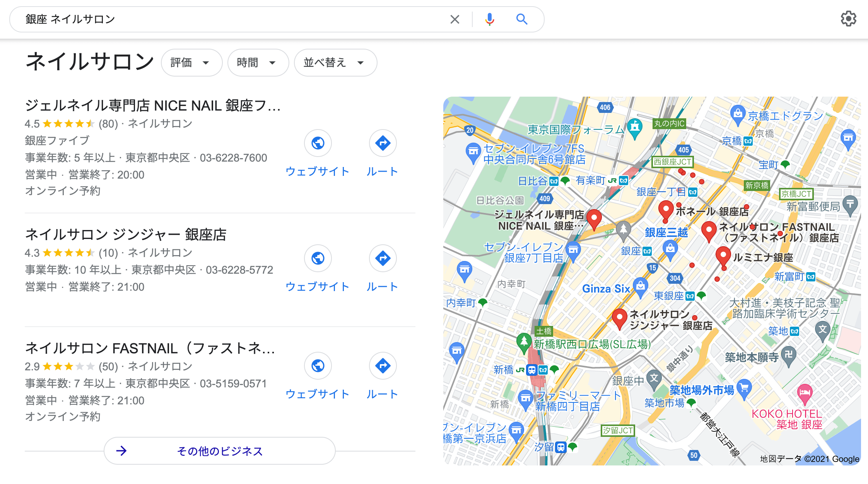Click the 汐留 station label on map
The width and height of the screenshot is (868, 484).
[x=544, y=447]
